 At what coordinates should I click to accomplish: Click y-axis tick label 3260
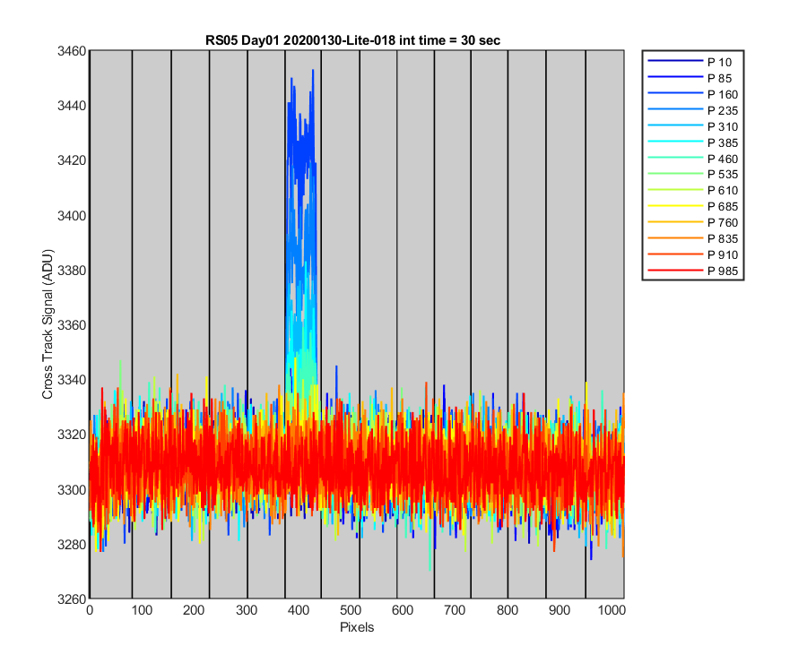coord(72,599)
